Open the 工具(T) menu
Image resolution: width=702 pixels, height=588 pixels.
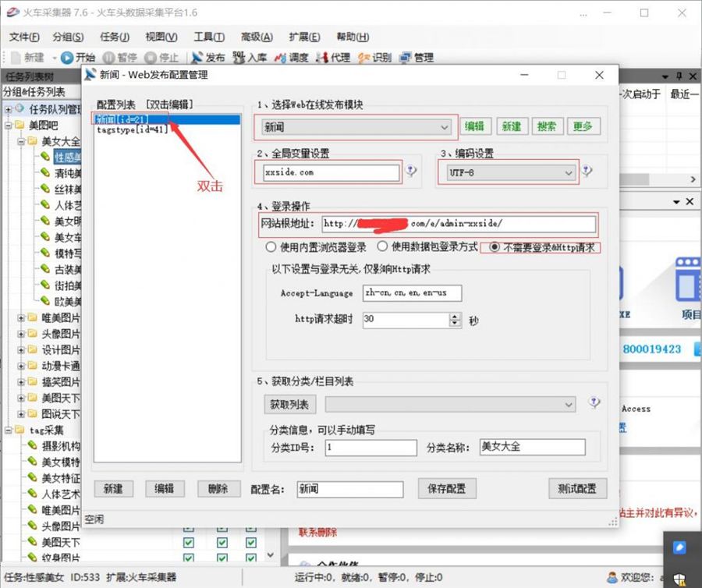click(x=208, y=37)
